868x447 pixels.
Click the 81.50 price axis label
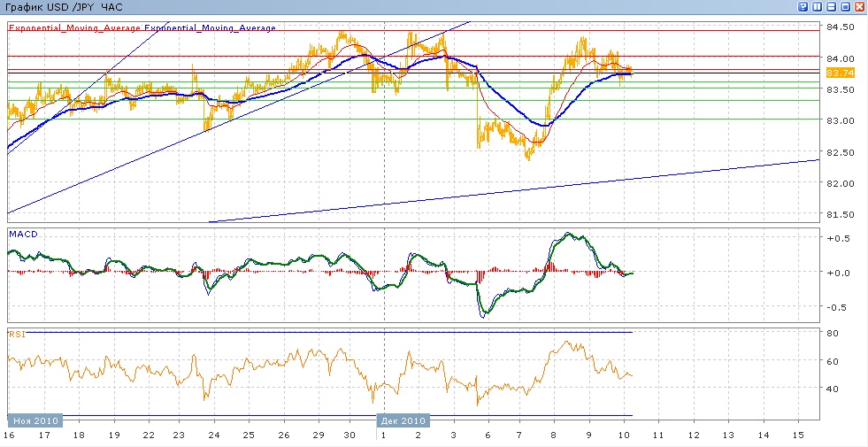click(839, 215)
